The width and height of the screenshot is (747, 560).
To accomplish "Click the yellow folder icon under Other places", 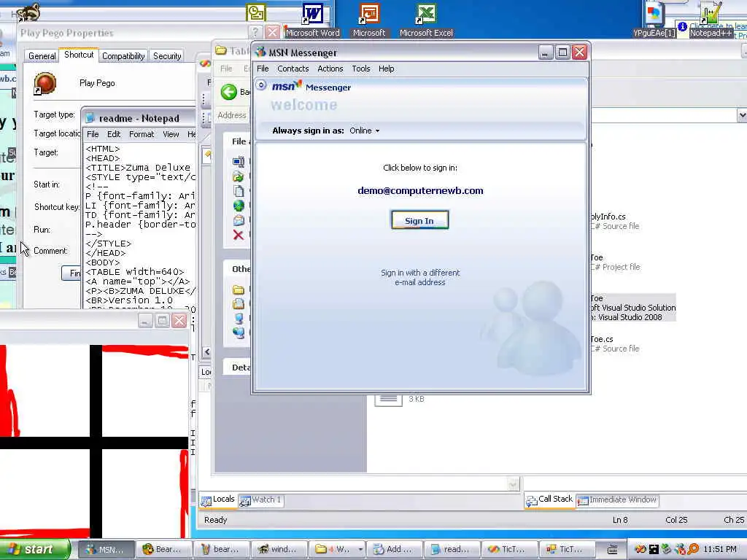I will coord(239,289).
